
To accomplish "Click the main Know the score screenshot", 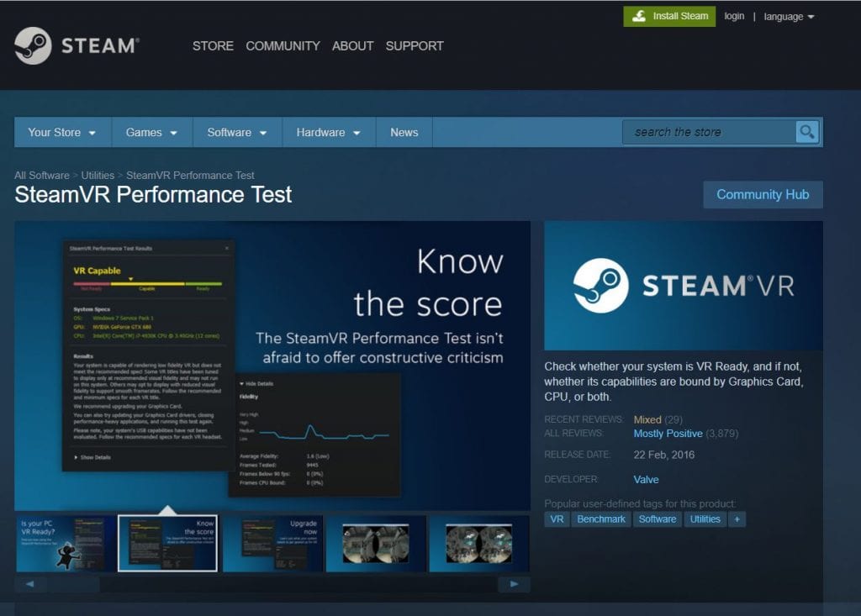I will point(272,366).
